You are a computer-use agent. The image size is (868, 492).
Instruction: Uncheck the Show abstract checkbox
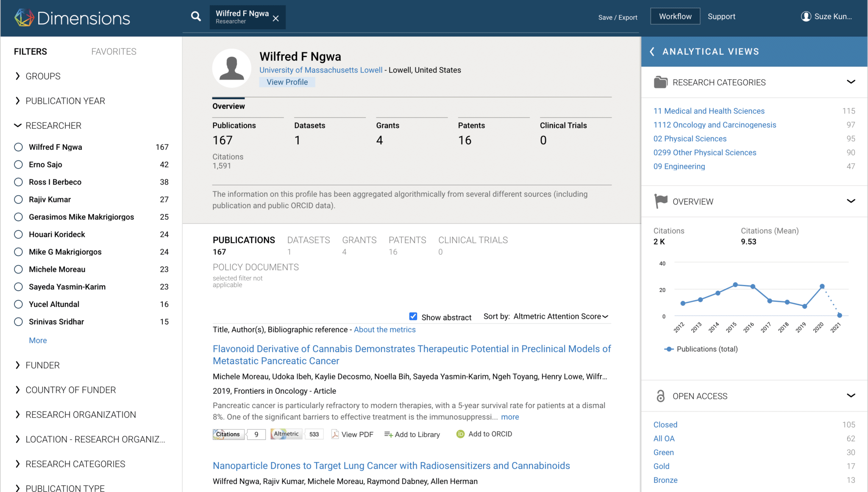[413, 316]
